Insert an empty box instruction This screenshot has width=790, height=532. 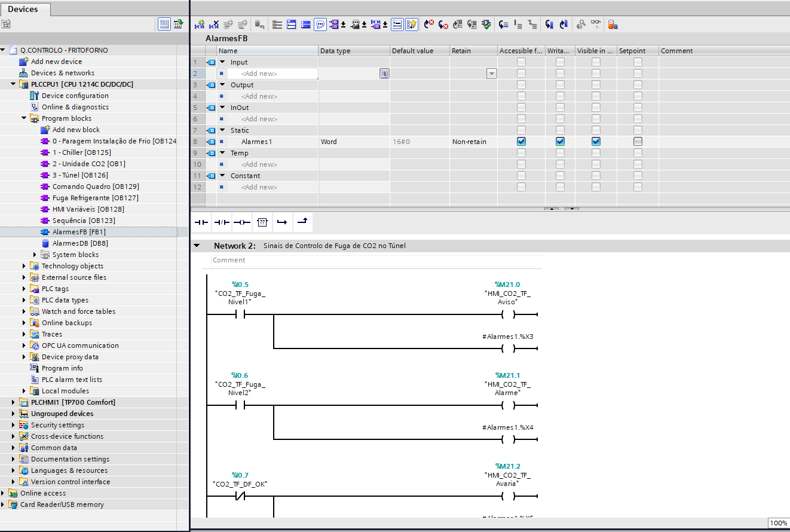(x=262, y=222)
